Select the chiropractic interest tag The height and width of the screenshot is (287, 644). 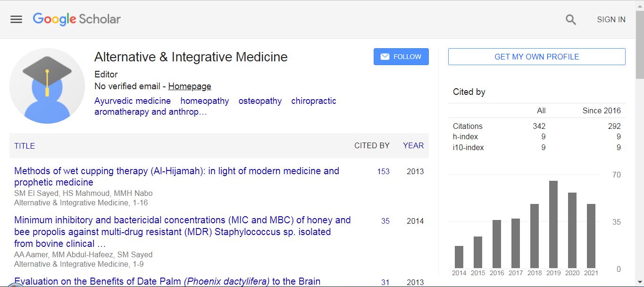(x=314, y=101)
